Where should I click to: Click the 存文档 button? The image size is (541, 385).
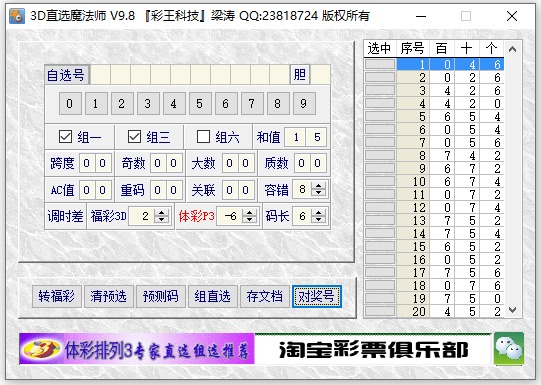tap(265, 296)
